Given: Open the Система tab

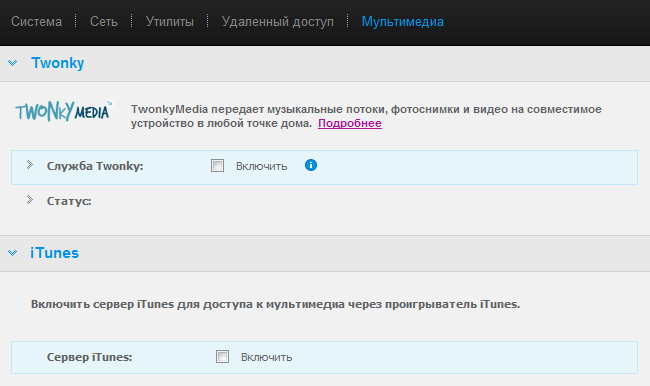Looking at the screenshot, I should 36,22.
